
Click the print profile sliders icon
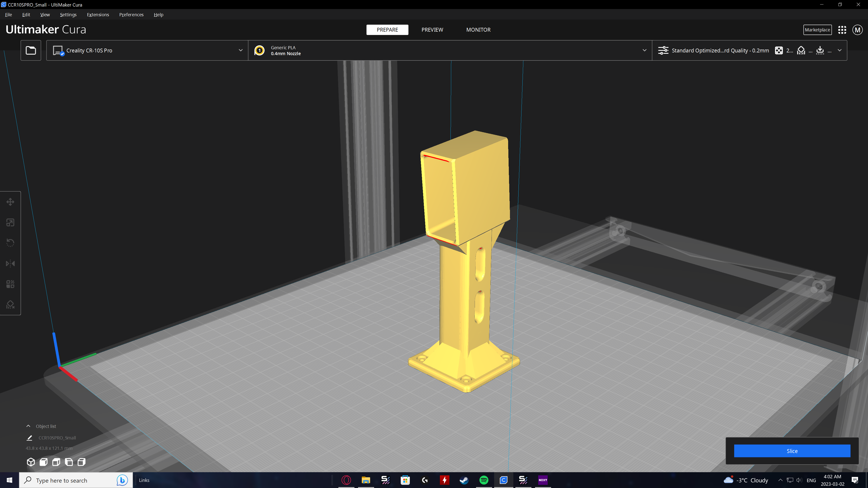click(x=663, y=51)
